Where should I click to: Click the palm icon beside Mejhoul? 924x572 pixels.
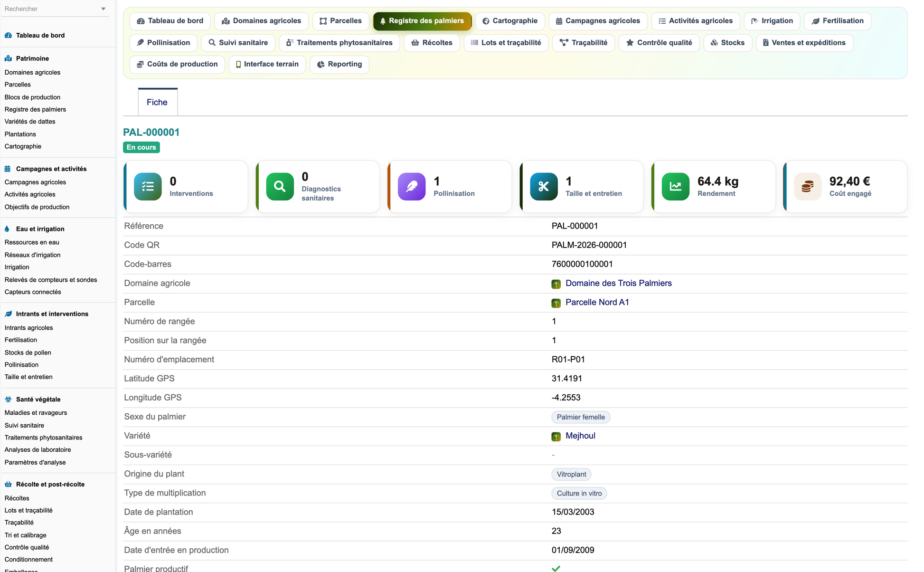coord(556,437)
